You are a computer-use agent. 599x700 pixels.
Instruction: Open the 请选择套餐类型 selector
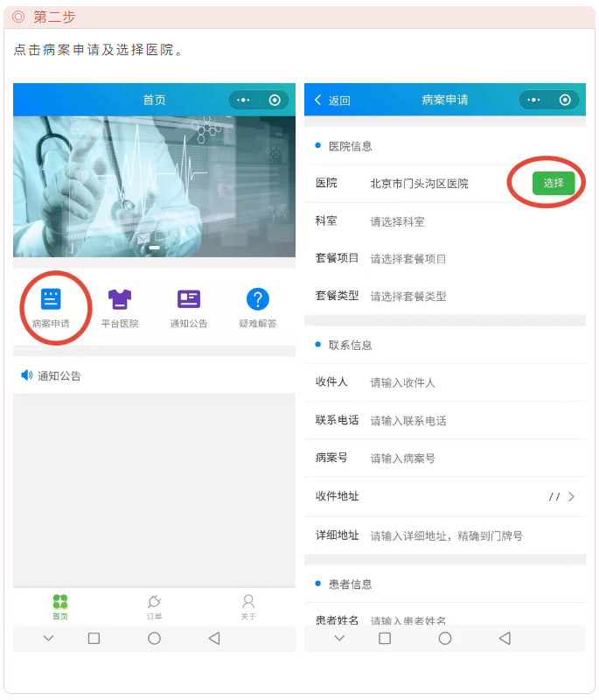point(408,297)
